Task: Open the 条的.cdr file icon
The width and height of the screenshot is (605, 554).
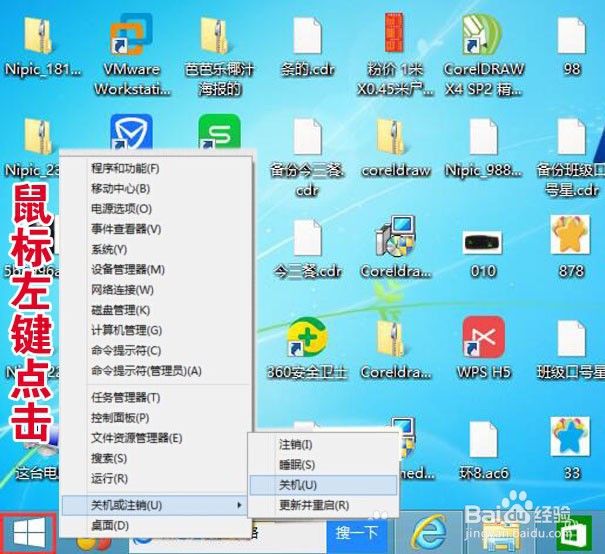Action: 308,35
